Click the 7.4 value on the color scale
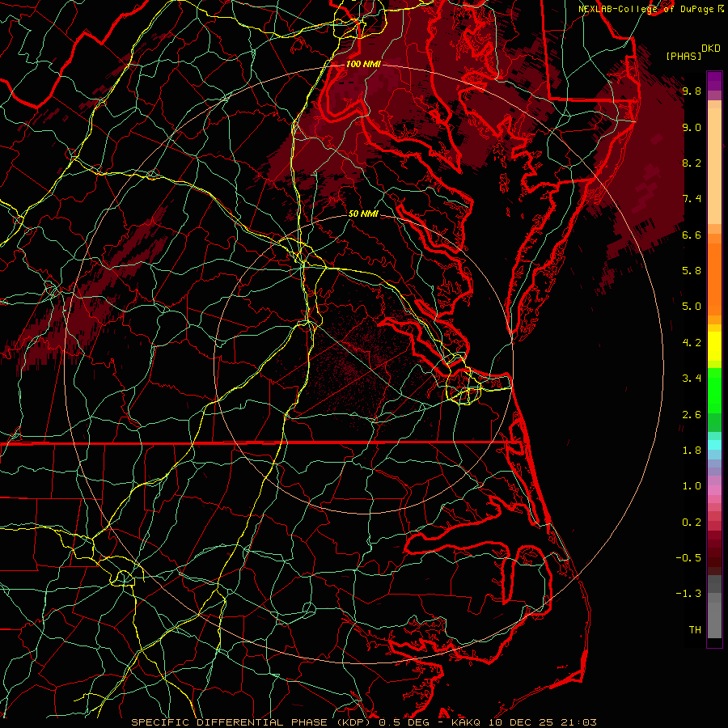 point(692,199)
